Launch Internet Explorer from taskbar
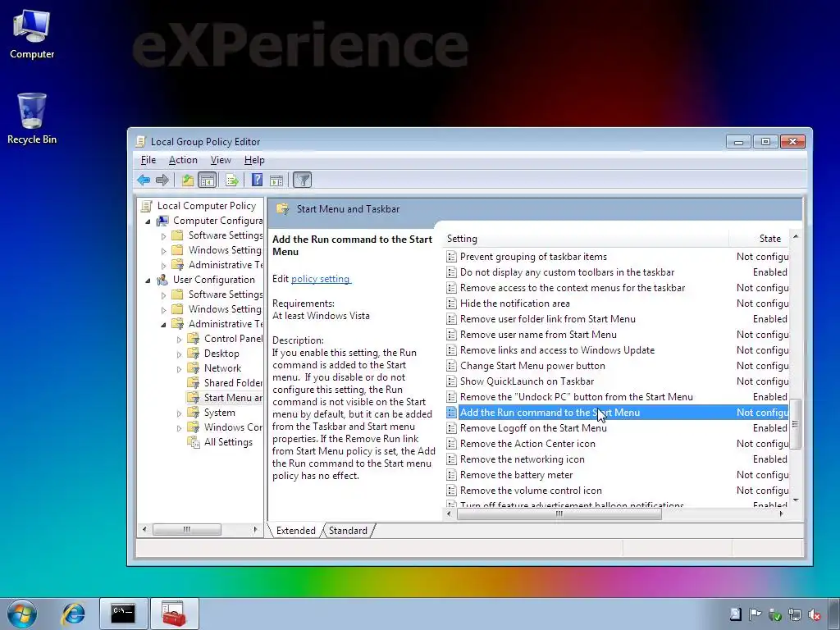 (73, 614)
